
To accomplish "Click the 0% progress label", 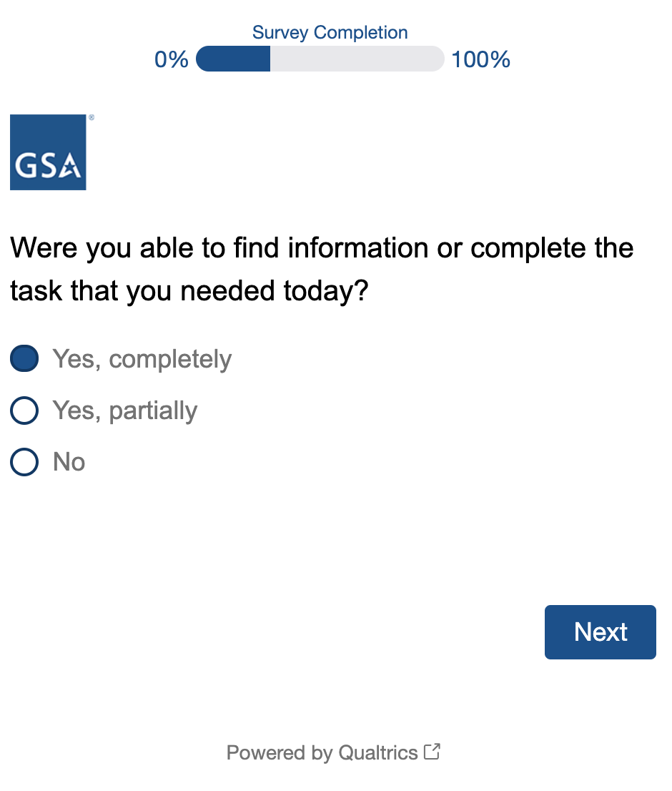I will (x=172, y=59).
